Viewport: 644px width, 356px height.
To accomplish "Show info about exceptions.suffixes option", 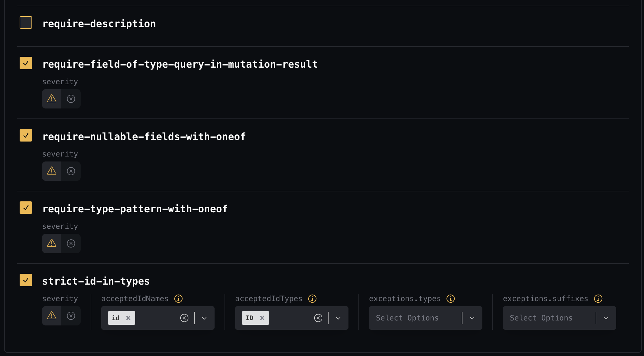I will [x=598, y=299].
